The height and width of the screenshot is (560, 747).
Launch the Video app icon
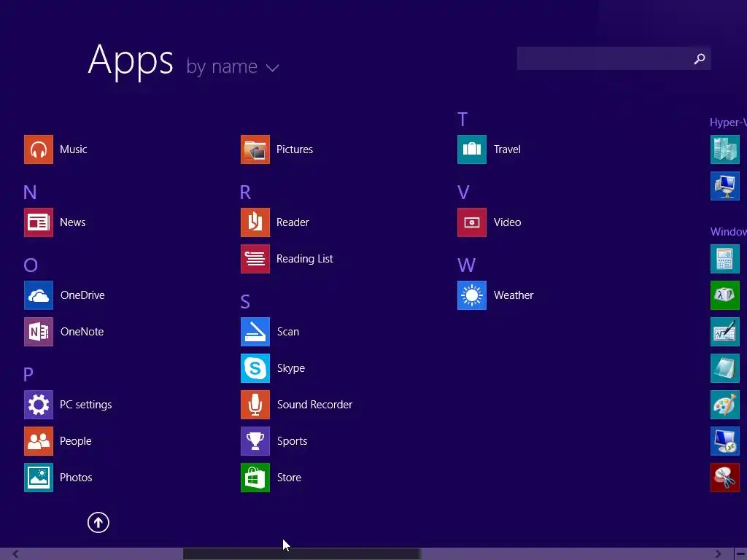click(x=472, y=222)
